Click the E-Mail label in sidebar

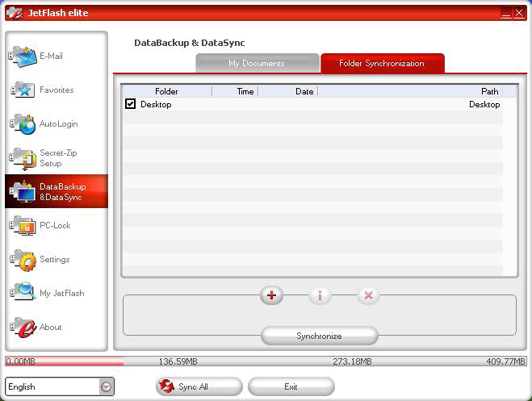pyautogui.click(x=51, y=56)
